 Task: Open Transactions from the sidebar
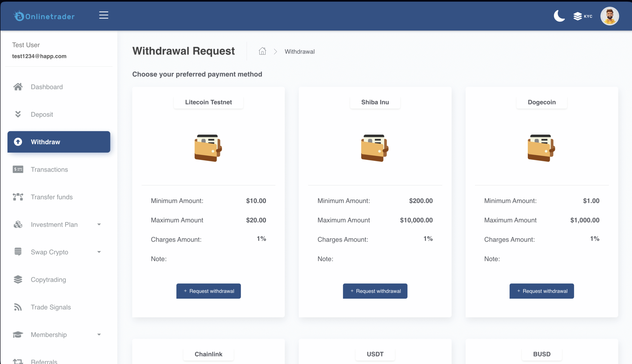click(x=59, y=169)
